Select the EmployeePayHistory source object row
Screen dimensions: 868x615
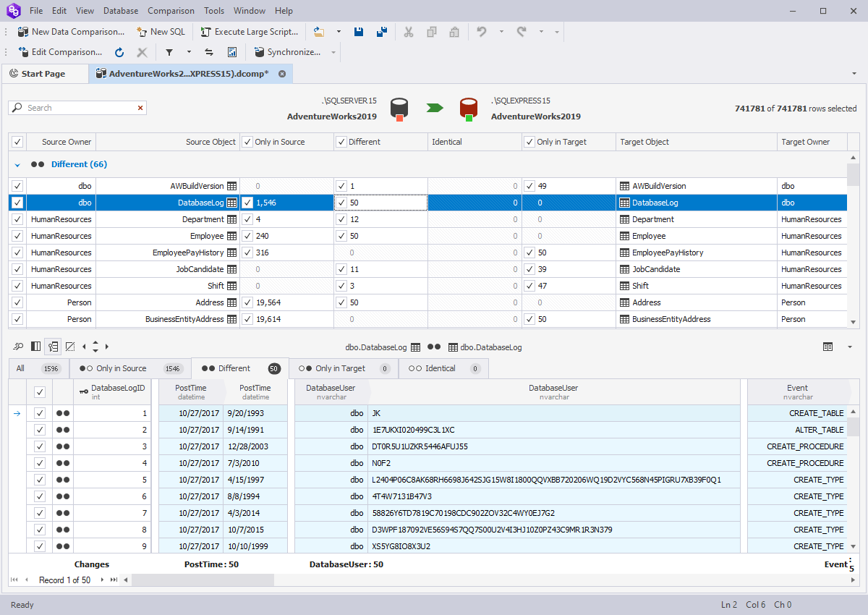coord(167,253)
